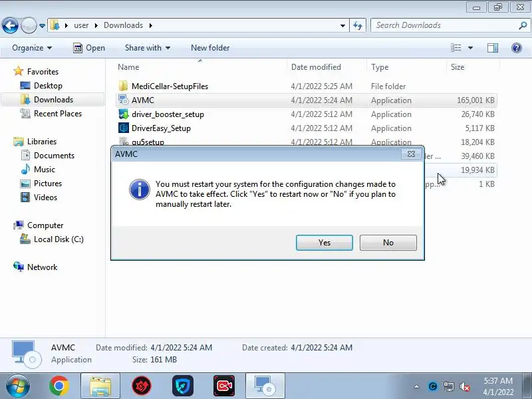The height and width of the screenshot is (399, 532).
Task: Click the DriverEasy_Setup file icon
Action: pyautogui.click(x=124, y=128)
